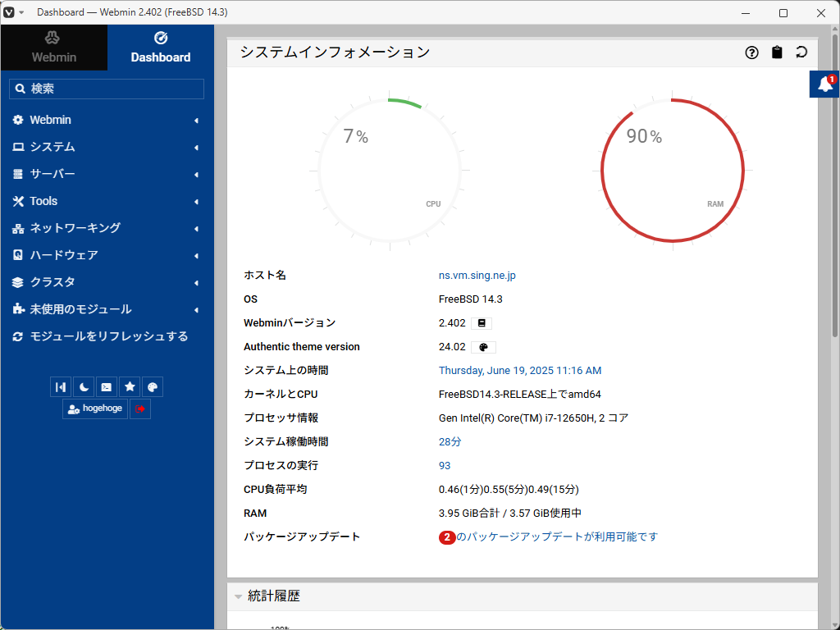Click the CPU負荷平均 values text
This screenshot has height=630, width=840.
coord(509,490)
